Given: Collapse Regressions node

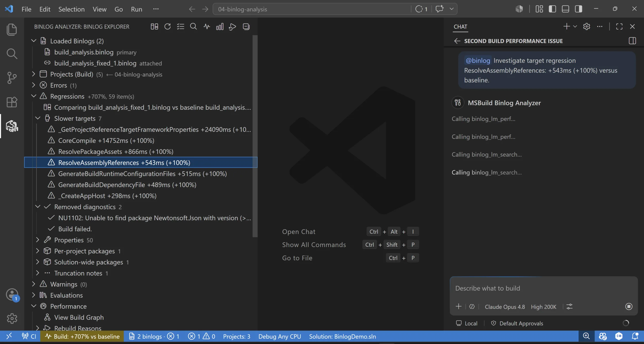Looking at the screenshot, I should click(33, 96).
